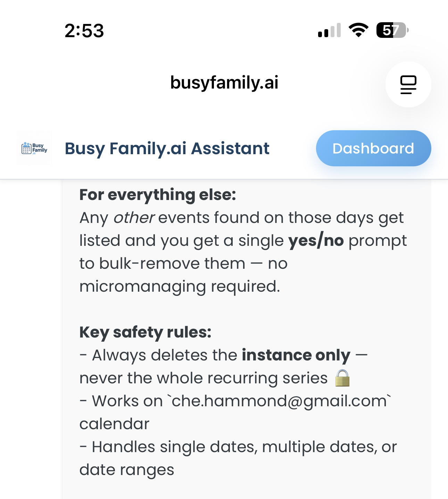Tap the 2:53 clock in status bar
Viewport: 448px width, 499px height.
pyautogui.click(x=84, y=31)
